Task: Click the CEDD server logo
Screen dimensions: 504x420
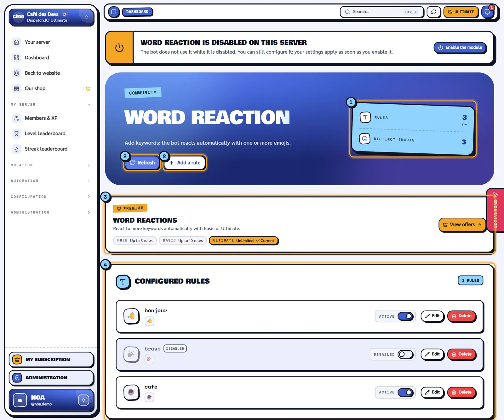Action: point(18,17)
